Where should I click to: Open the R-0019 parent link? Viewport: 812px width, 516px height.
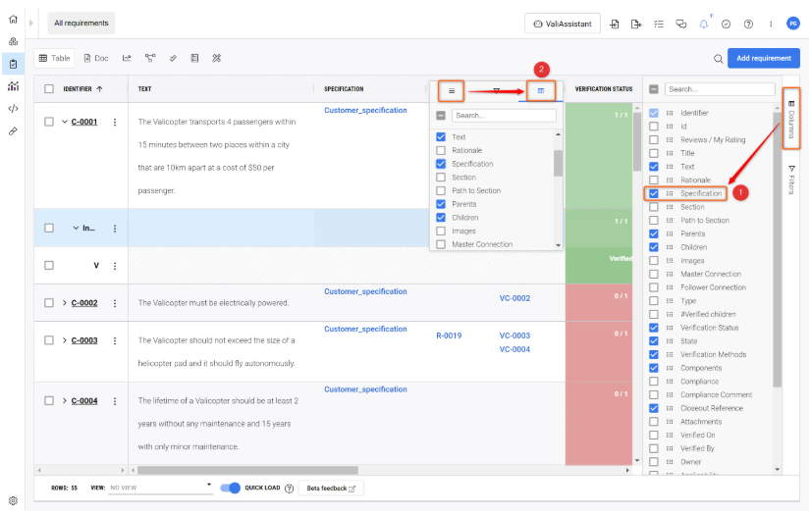click(x=449, y=335)
